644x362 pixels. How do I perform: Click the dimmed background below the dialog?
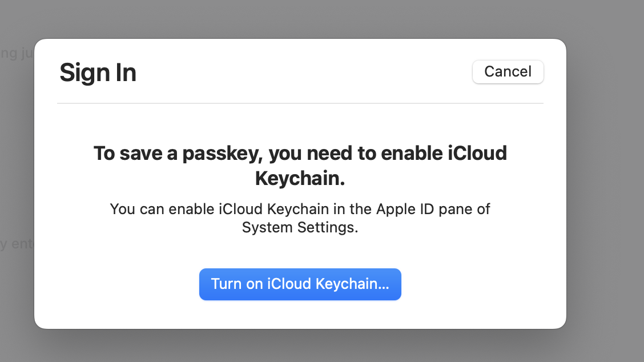coord(300,346)
